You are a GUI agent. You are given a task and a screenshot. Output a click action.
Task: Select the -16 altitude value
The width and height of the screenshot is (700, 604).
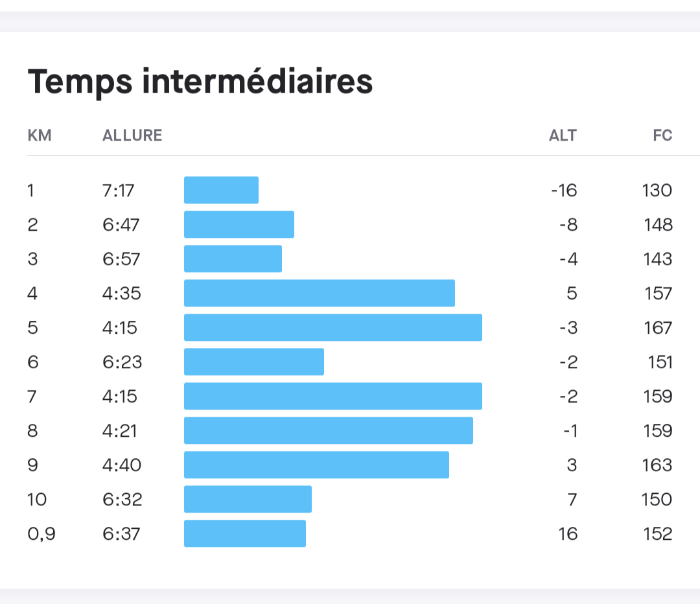click(563, 191)
